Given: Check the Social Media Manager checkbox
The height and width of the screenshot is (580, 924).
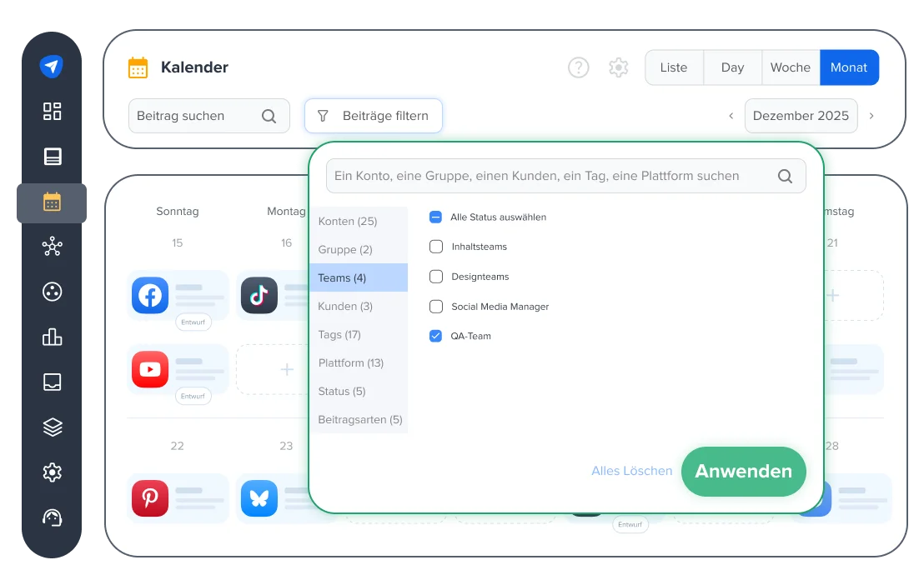Looking at the screenshot, I should click(436, 307).
